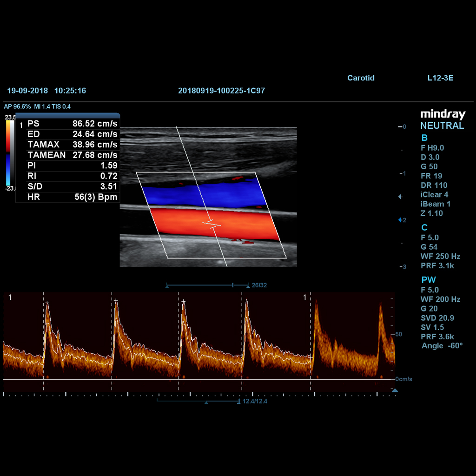The image size is (476, 476).
Task: Toggle the iBeam 1 compound imaging setting
Action: [435, 204]
